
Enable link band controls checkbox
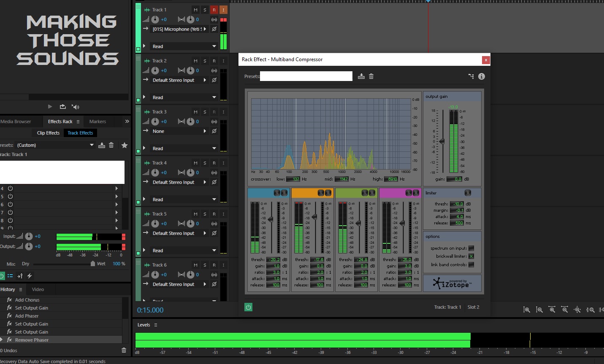point(471,265)
